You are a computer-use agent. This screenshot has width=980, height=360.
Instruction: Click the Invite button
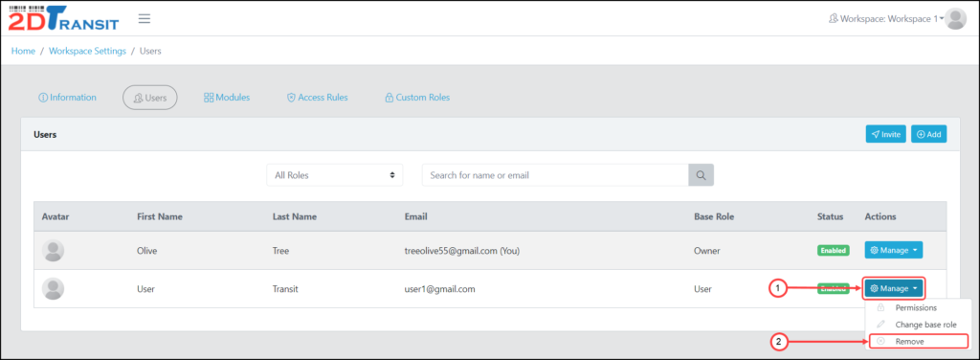(x=885, y=134)
